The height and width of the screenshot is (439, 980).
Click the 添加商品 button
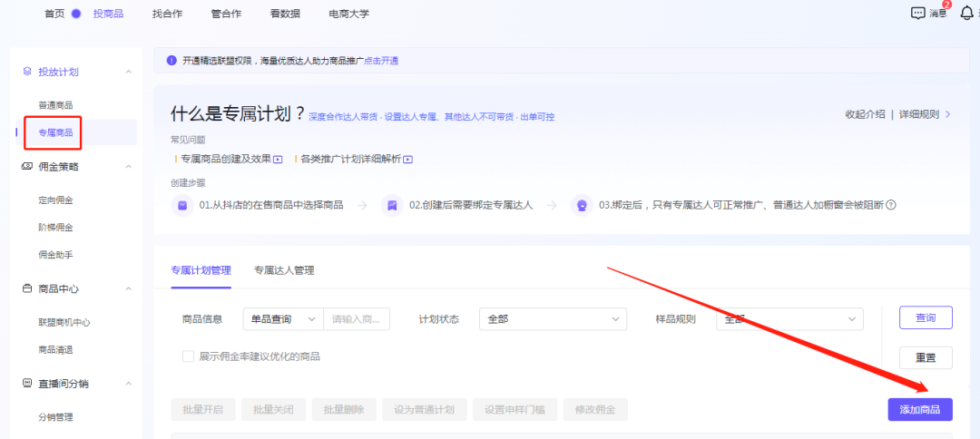(920, 410)
